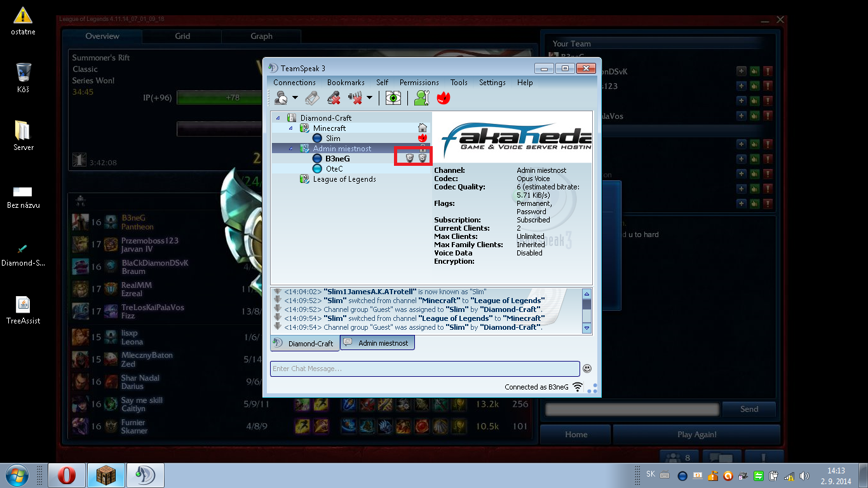The height and width of the screenshot is (488, 868).
Task: Collapse the Admin miestnost channel
Action: [290, 149]
